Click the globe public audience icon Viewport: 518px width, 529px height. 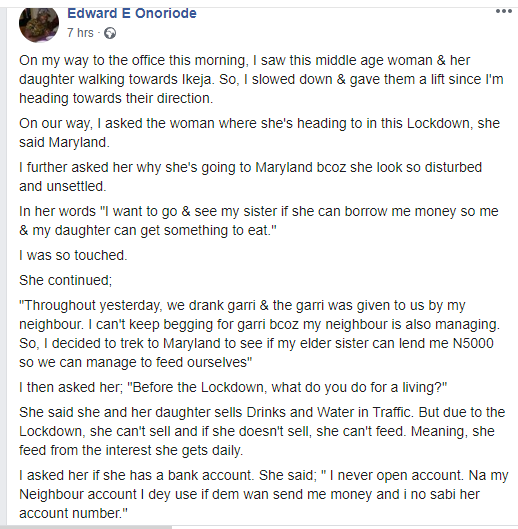pos(110,33)
